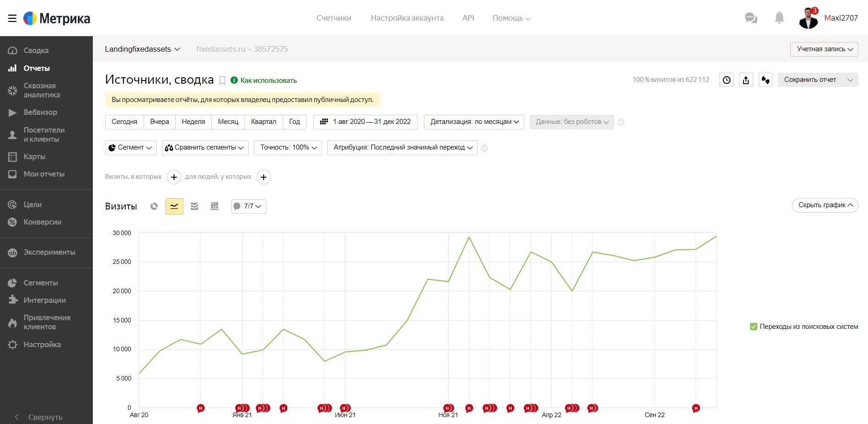Viewport: 868px width, 424px height.
Task: Open the Сравнить сегменты dropdown
Action: point(205,147)
